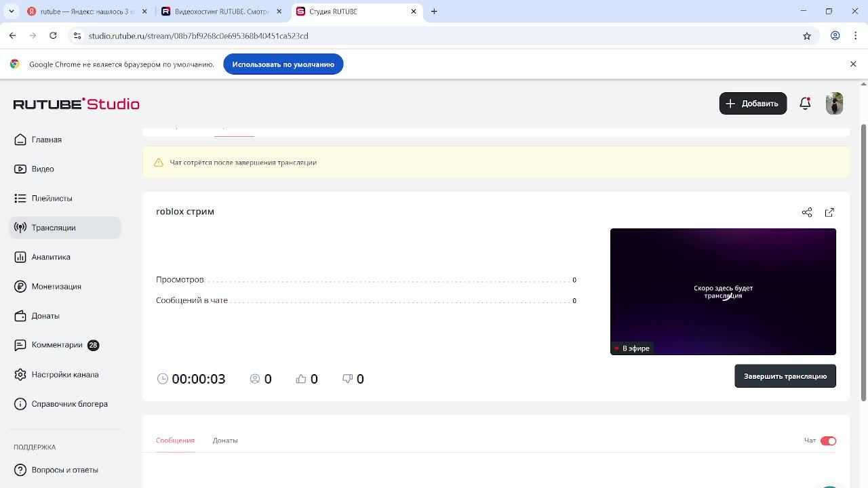This screenshot has width=868, height=488.
Task: Click the Просмотров statistic row
Action: (366, 280)
